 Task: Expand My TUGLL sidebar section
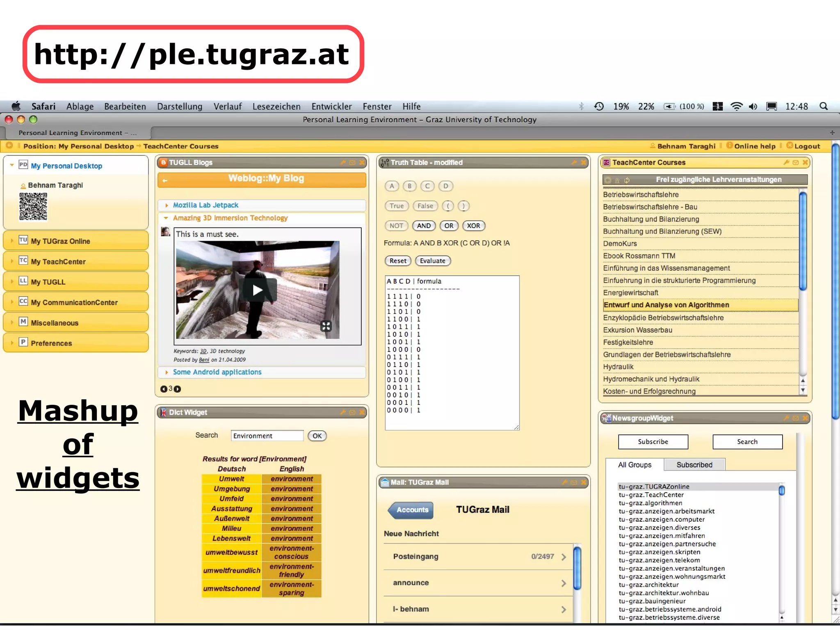tap(12, 281)
